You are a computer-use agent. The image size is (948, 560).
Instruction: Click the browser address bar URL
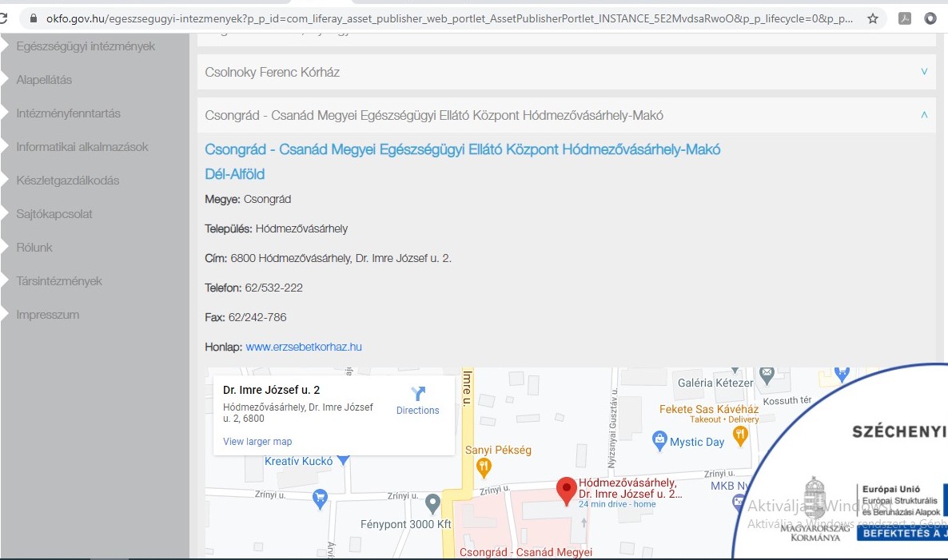[x=448, y=18]
